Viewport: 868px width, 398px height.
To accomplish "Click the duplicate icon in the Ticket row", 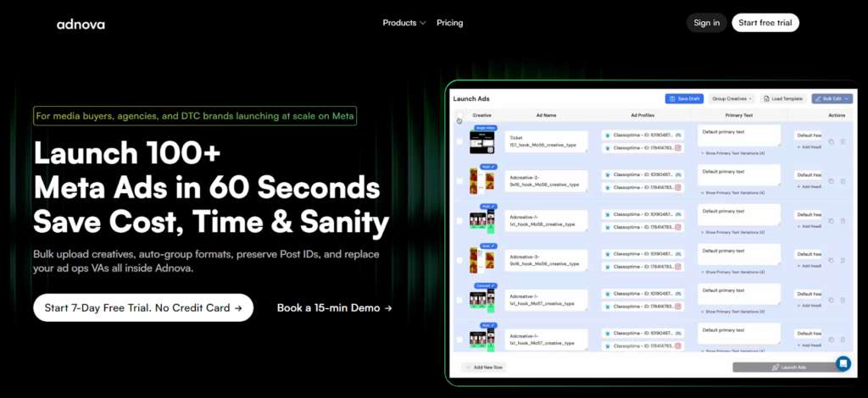I will [x=831, y=141].
